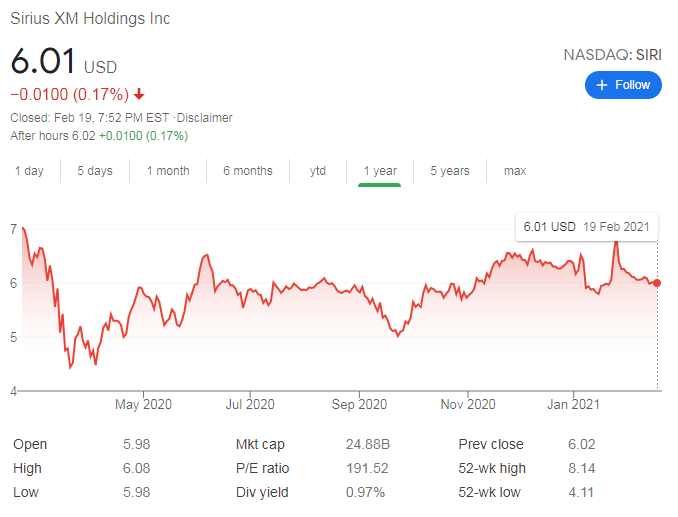Click the Nov 2020 axis label
Viewport: 678px width, 517px height.
[468, 404]
